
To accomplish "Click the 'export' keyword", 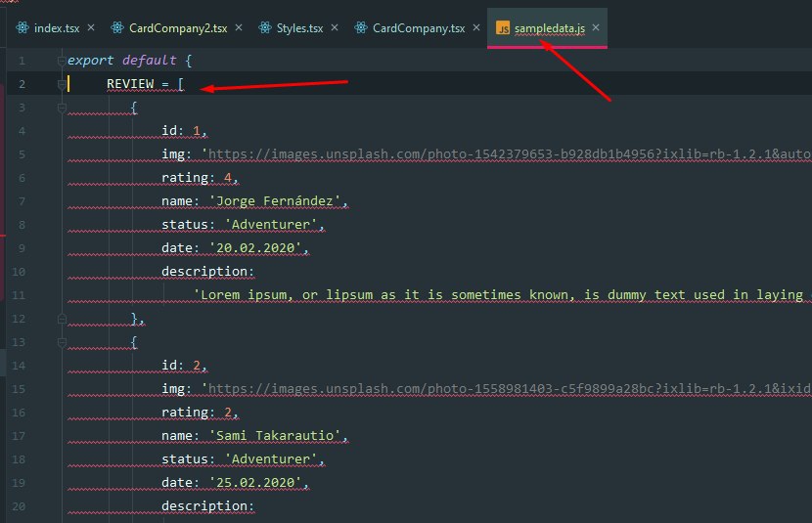I will pyautogui.click(x=90, y=61).
